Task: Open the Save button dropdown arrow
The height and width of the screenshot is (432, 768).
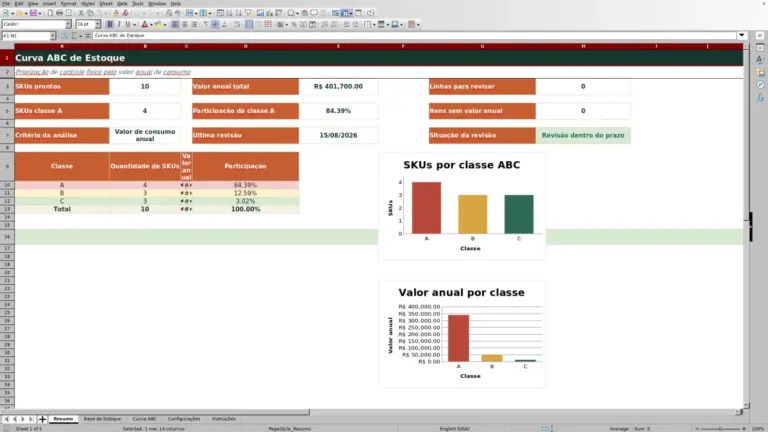Action: click(39, 13)
